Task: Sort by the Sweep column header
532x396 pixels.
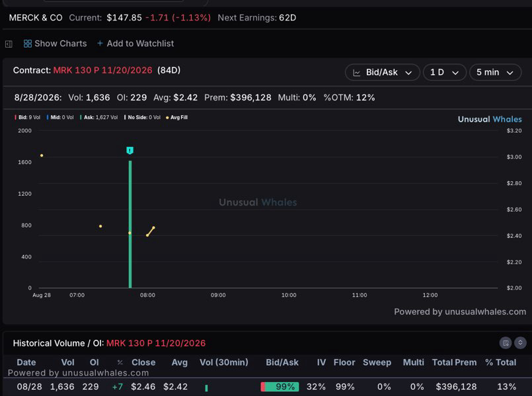Action: click(x=377, y=362)
